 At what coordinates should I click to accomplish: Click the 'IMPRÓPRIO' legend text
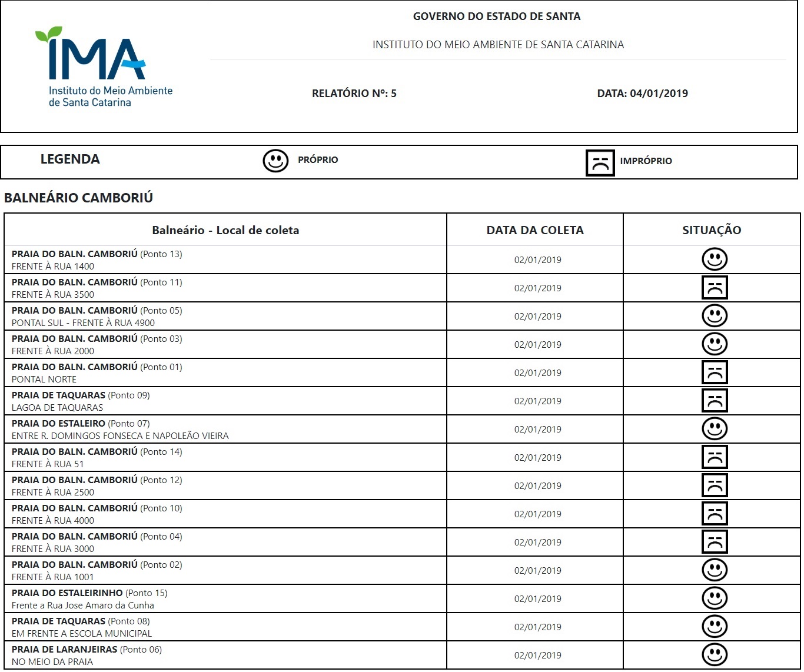[646, 161]
